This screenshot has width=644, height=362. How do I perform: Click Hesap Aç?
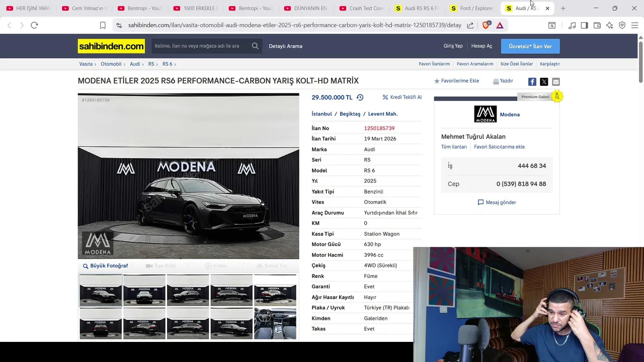pos(481,46)
